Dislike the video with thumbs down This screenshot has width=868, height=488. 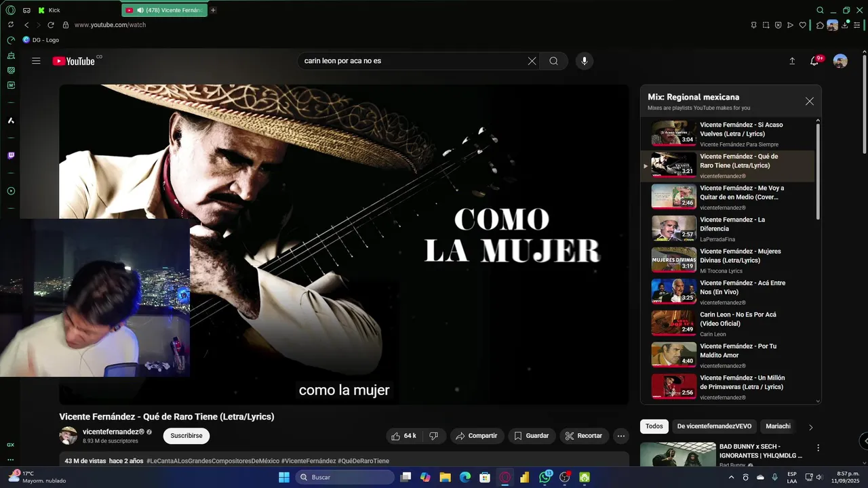pos(434,436)
